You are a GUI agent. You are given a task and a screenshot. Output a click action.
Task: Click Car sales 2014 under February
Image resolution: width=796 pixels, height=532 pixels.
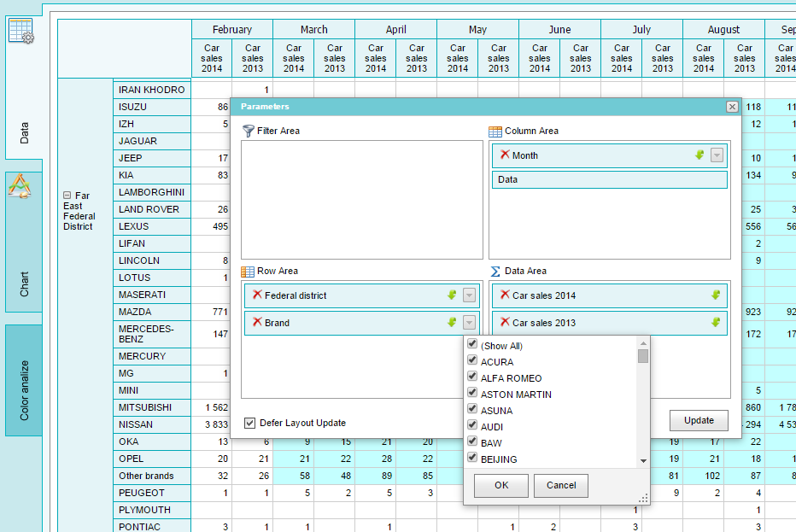[212, 58]
